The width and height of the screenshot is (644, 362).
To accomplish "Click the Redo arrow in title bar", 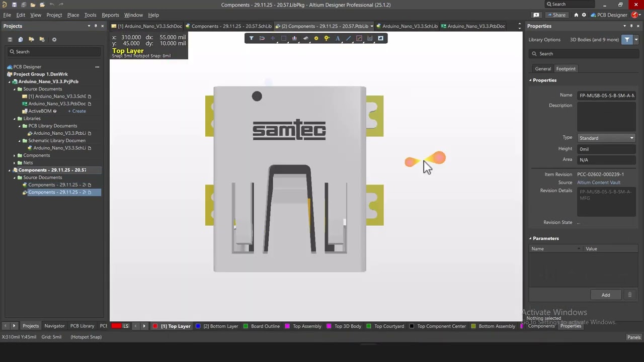I will pos(61,5).
